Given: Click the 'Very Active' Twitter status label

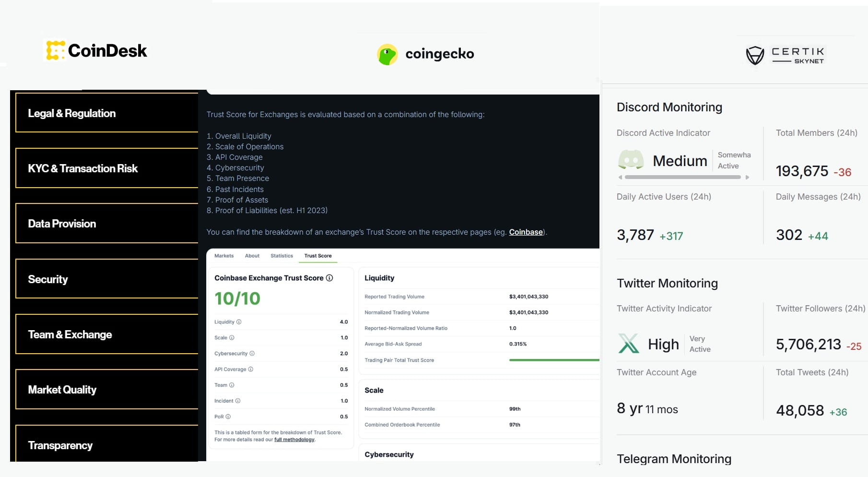Looking at the screenshot, I should pyautogui.click(x=700, y=344).
